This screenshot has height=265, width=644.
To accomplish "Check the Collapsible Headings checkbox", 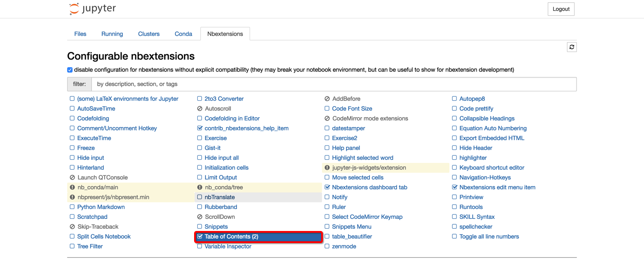I will [454, 118].
